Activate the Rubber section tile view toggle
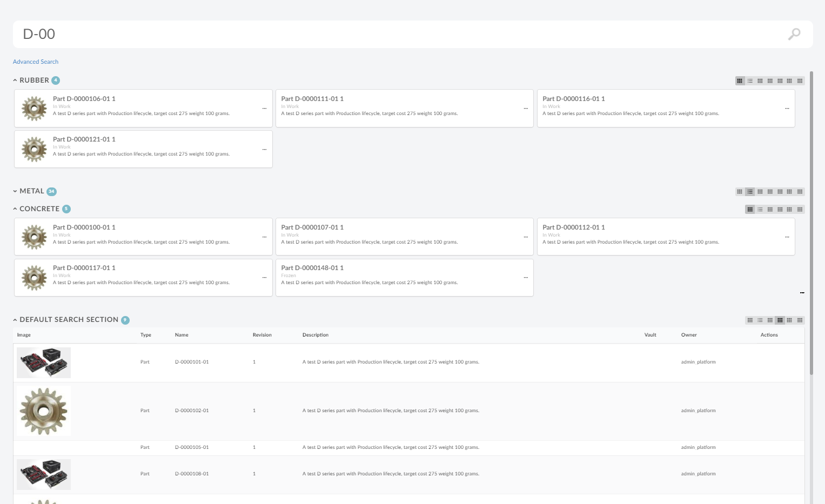 coord(740,81)
